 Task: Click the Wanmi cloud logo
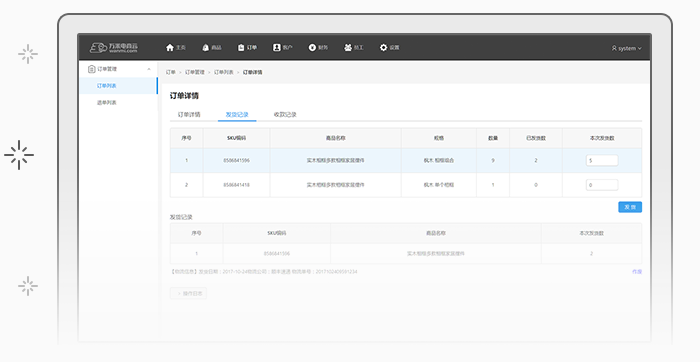[114, 47]
